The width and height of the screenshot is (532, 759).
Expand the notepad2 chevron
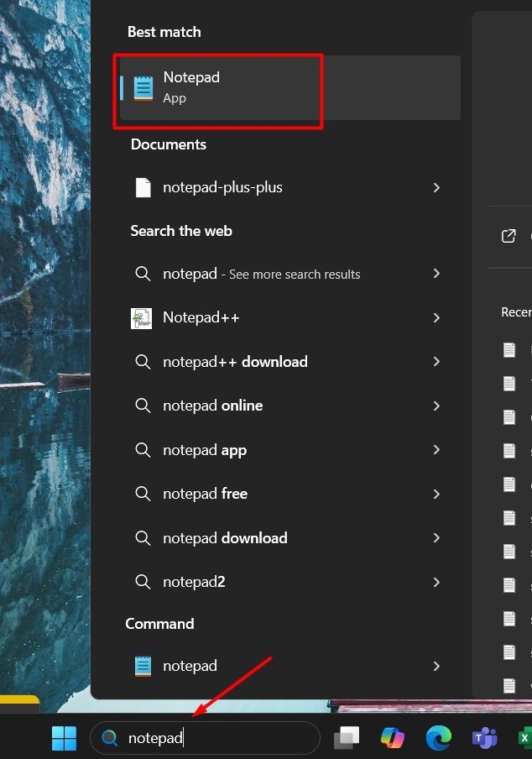(436, 582)
